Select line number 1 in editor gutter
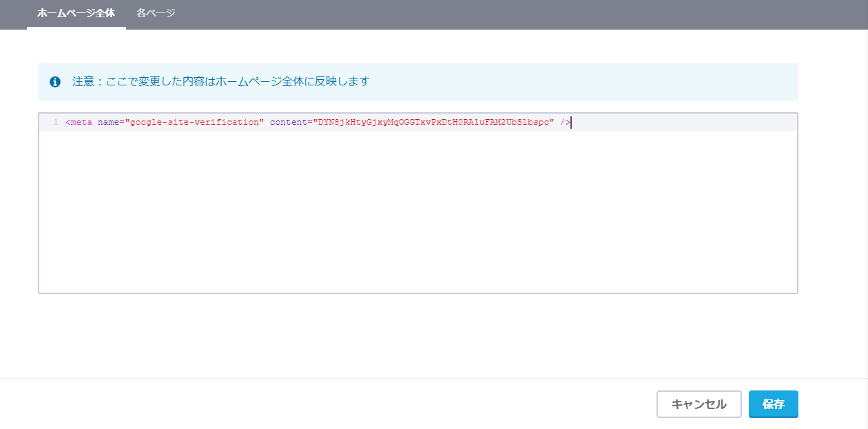868x429 pixels. pos(55,122)
